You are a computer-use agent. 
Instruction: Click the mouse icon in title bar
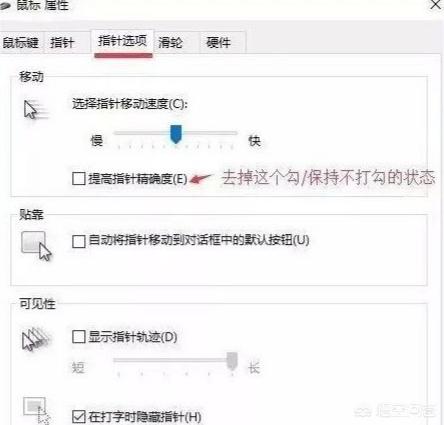tap(5, 5)
